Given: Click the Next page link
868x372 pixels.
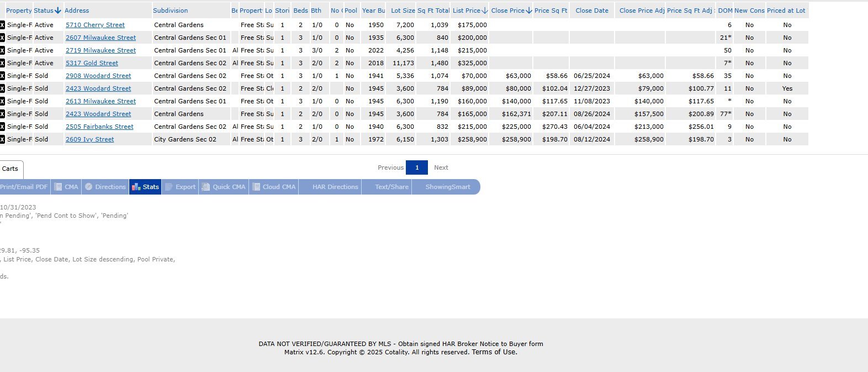Looking at the screenshot, I should click(x=441, y=167).
